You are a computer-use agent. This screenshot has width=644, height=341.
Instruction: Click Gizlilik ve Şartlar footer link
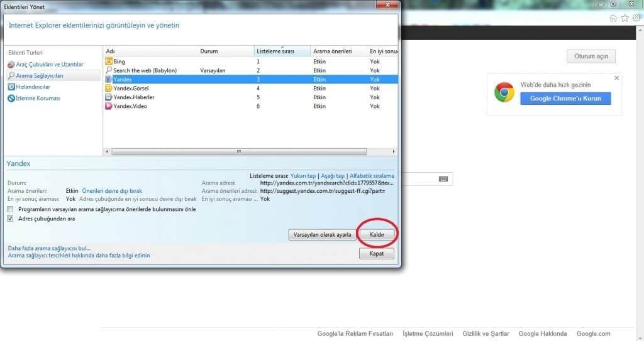(486, 333)
